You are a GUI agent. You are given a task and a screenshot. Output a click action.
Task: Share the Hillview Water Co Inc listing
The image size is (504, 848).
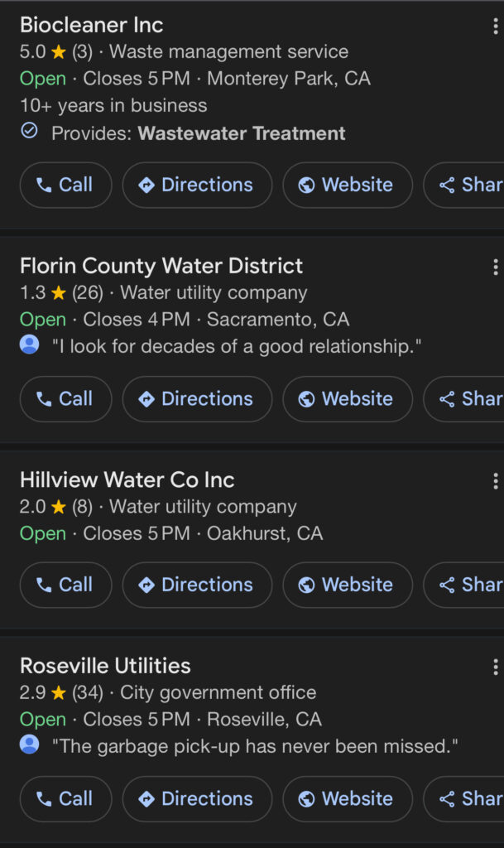click(468, 585)
